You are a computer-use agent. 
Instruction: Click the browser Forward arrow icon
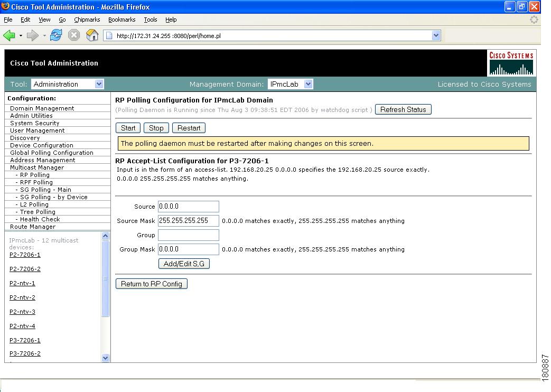(x=33, y=35)
